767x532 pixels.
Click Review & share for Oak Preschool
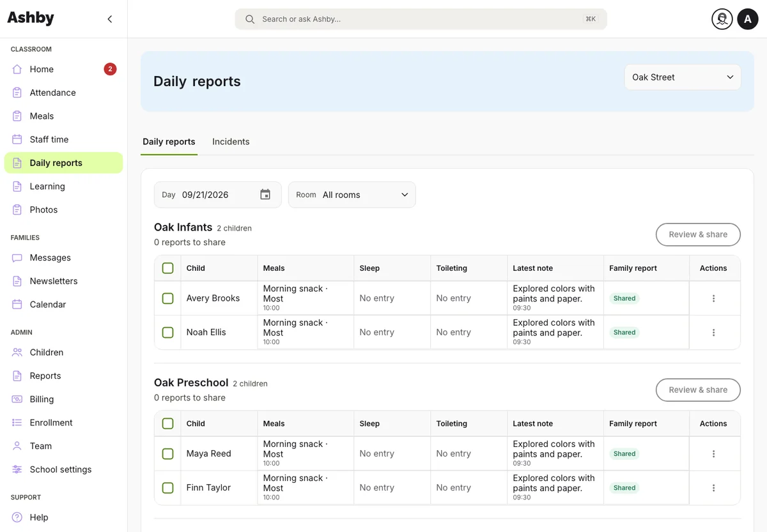(698, 390)
